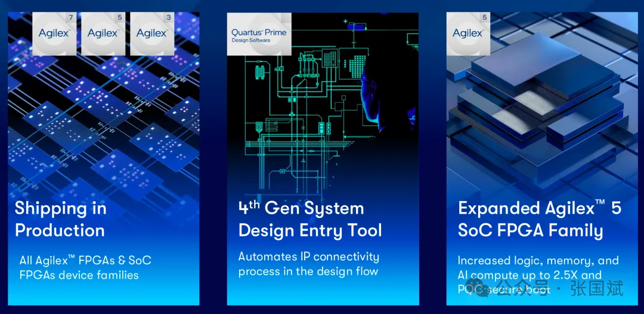
Task: Select the 'Shipping in Production' heading
Action: click(60, 219)
